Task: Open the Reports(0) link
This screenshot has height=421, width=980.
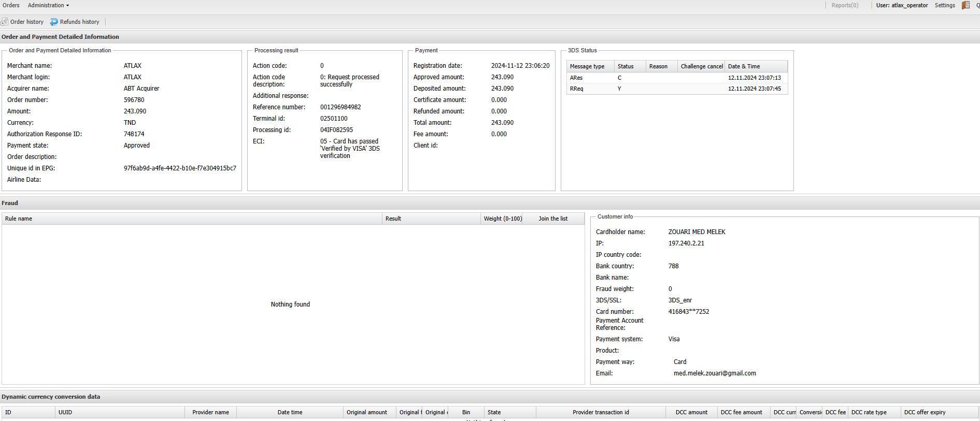Action: [845, 5]
